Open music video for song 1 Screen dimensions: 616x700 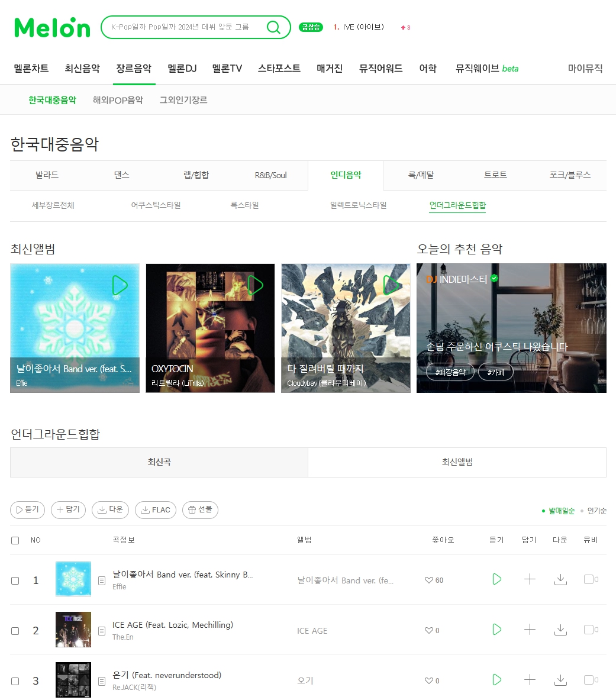tap(591, 579)
